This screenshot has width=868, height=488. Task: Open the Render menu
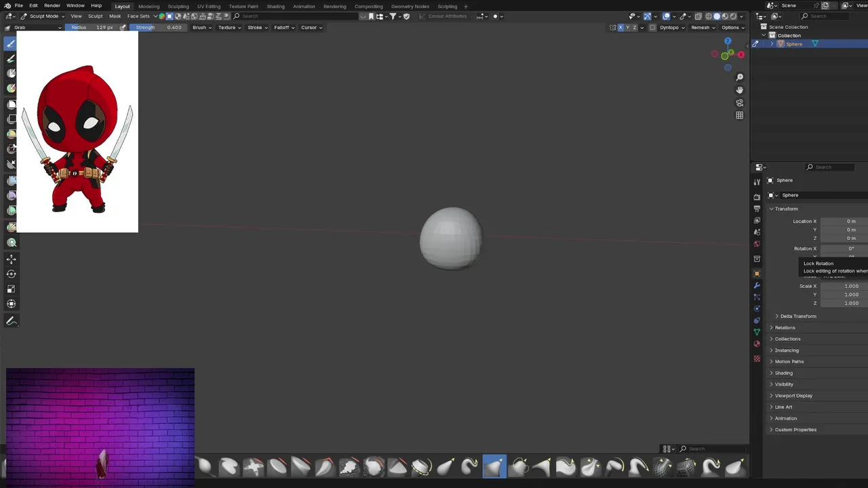coord(52,5)
